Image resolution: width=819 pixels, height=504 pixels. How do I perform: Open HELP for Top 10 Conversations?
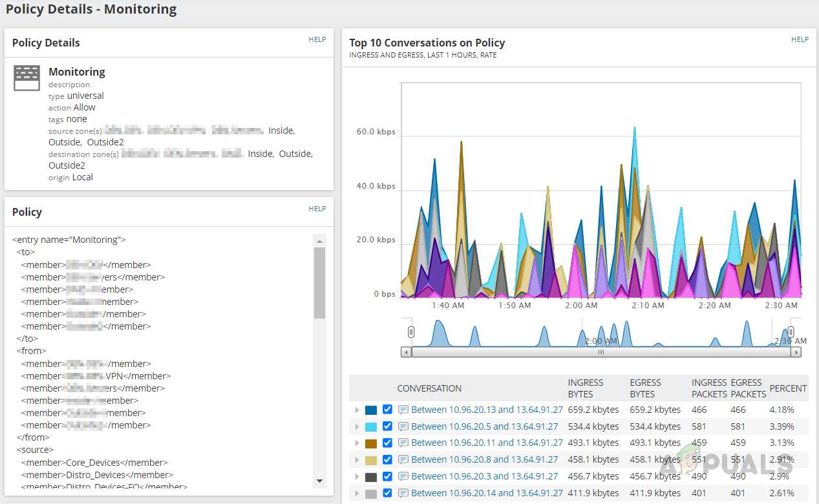800,39
